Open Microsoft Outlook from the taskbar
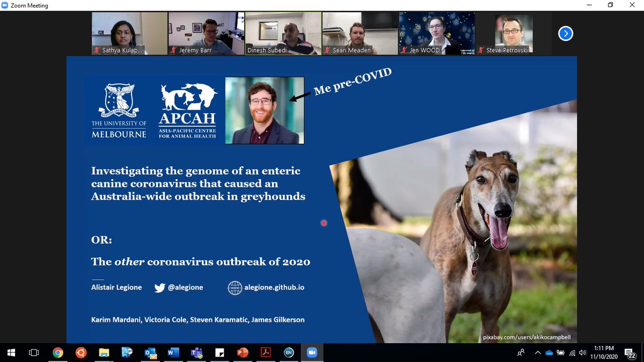Screen dimensions: 644x362 (x=151, y=353)
